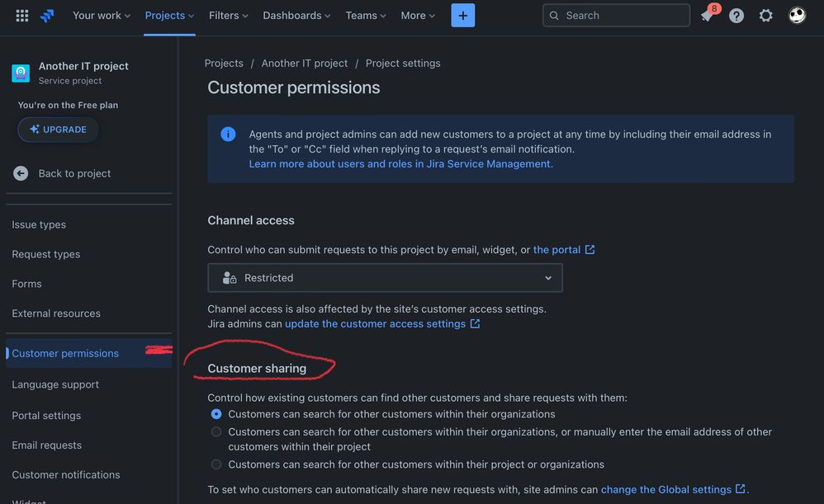
Task: Follow the portal link
Action: coord(557,250)
